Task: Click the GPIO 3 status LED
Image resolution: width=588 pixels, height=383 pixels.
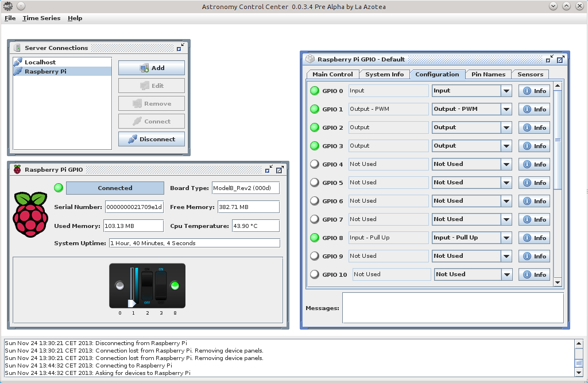Action: [x=315, y=146]
